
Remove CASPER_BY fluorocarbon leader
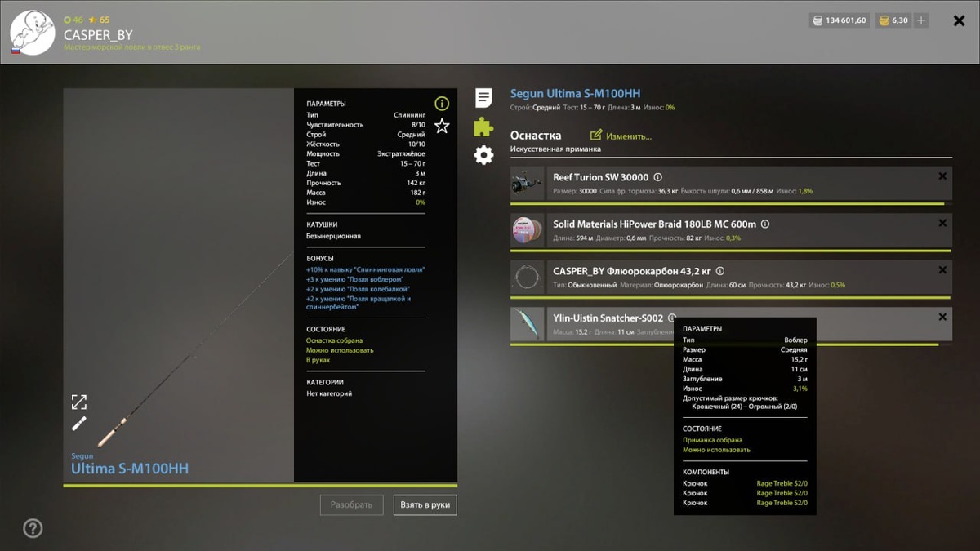[942, 270]
